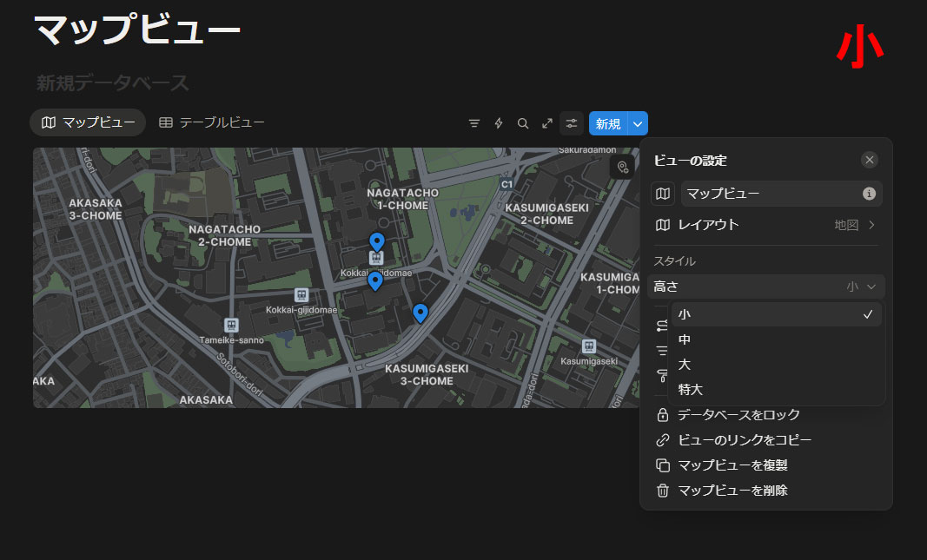This screenshot has width=927, height=560.
Task: Toggle the view settings sliders icon
Action: tap(572, 123)
